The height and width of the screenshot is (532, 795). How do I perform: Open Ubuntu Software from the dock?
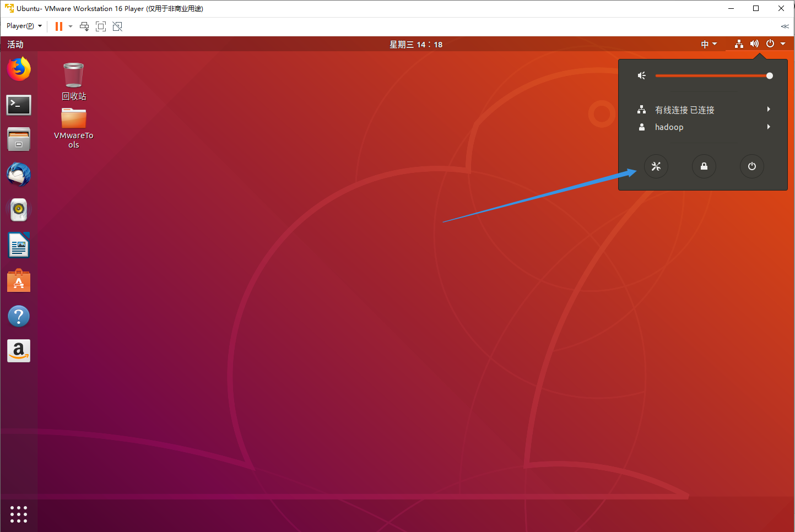point(19,280)
